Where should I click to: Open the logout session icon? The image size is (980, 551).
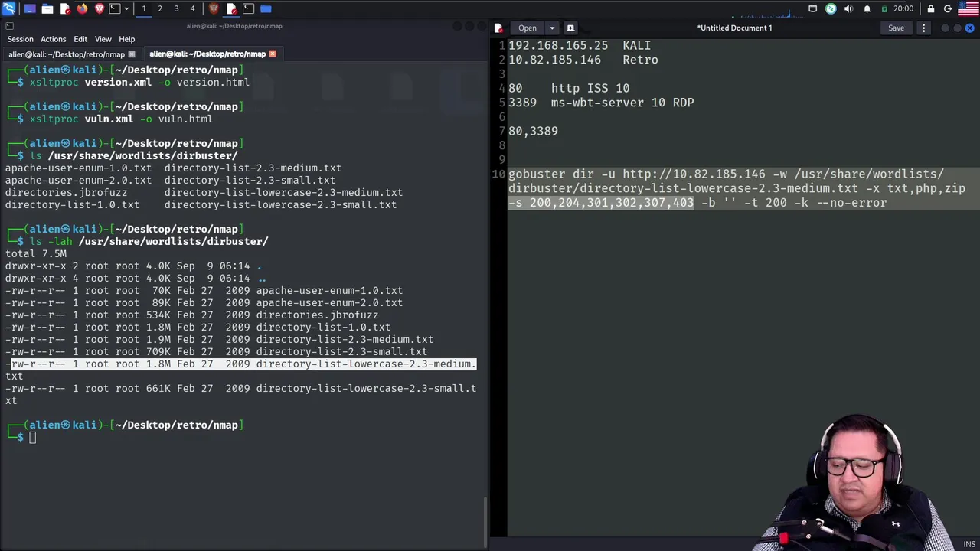click(948, 8)
